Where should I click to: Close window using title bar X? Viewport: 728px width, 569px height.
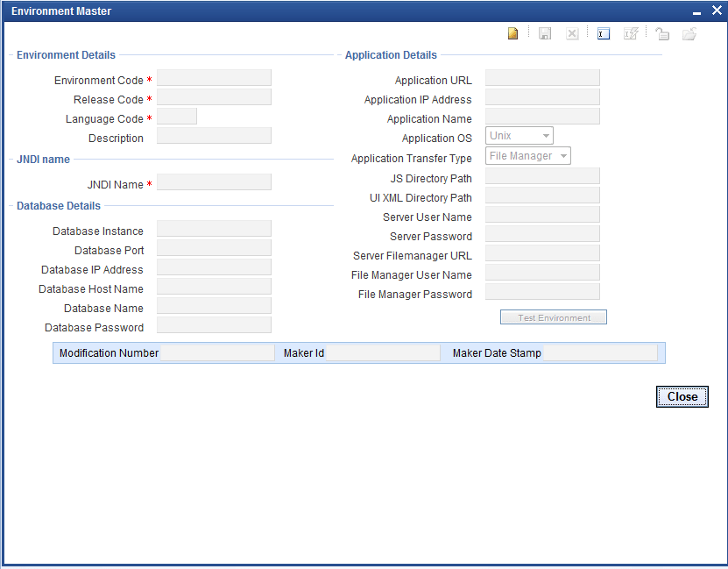tap(717, 11)
